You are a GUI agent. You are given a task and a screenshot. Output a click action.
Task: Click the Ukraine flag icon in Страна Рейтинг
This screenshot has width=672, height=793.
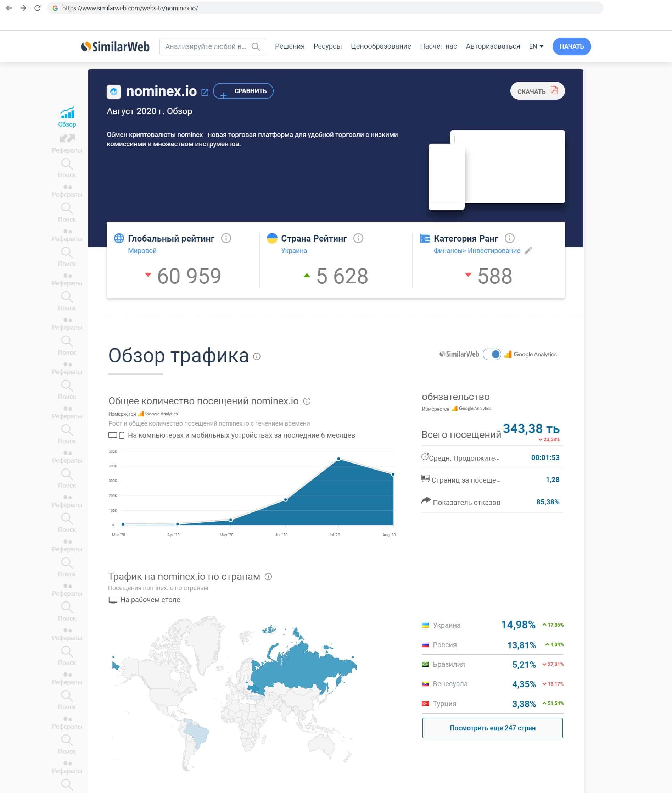(272, 238)
